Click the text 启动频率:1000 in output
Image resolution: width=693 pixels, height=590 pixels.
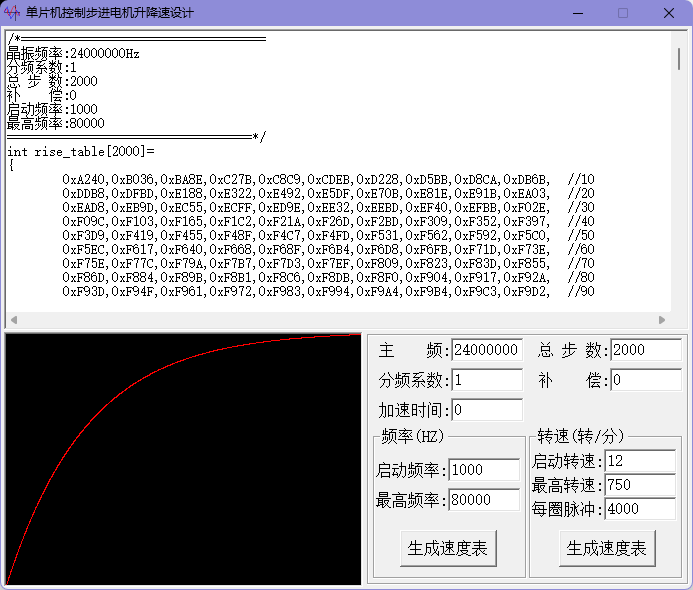coord(52,109)
